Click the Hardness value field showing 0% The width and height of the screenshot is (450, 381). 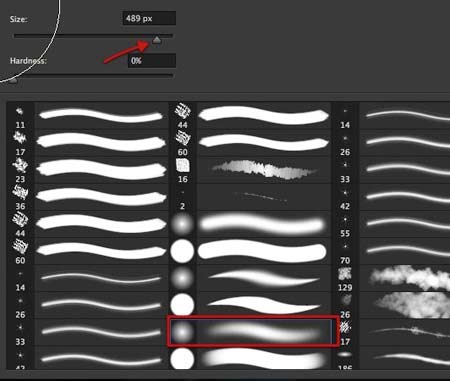[x=152, y=61]
